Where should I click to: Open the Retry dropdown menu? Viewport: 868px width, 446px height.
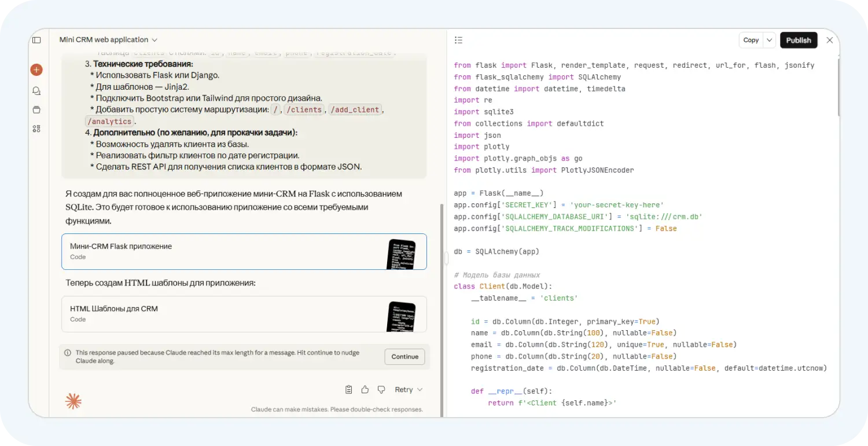point(409,389)
